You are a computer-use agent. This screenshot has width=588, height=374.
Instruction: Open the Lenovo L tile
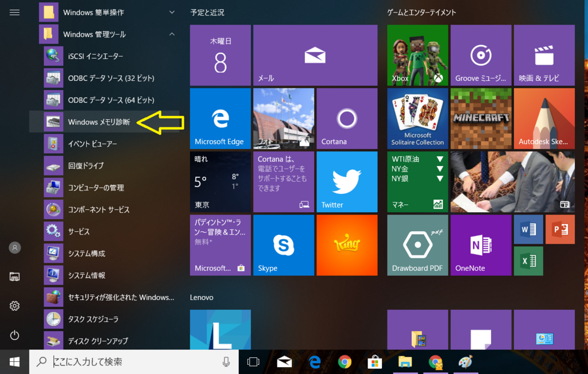tap(220, 330)
